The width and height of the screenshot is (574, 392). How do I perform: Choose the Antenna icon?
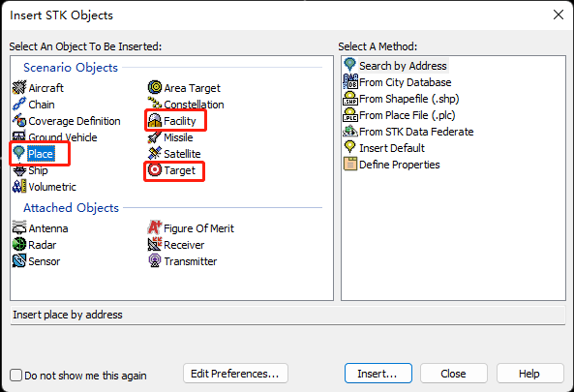tap(19, 228)
